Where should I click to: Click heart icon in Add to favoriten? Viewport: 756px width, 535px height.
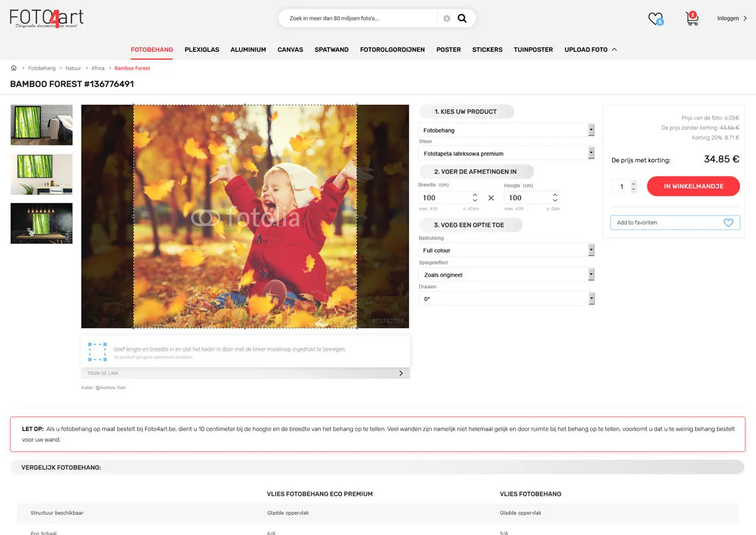(728, 223)
